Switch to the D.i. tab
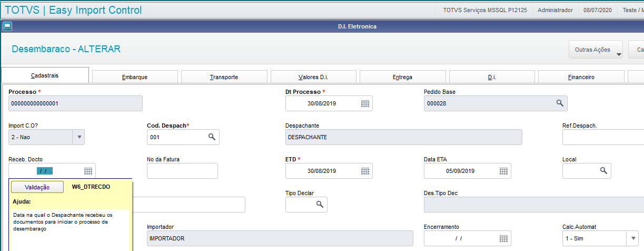The height and width of the screenshot is (251, 644). (492, 77)
